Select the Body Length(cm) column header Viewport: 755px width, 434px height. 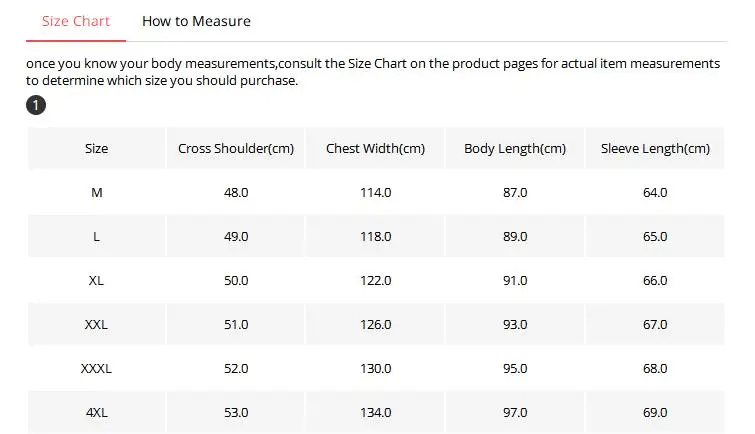point(515,148)
